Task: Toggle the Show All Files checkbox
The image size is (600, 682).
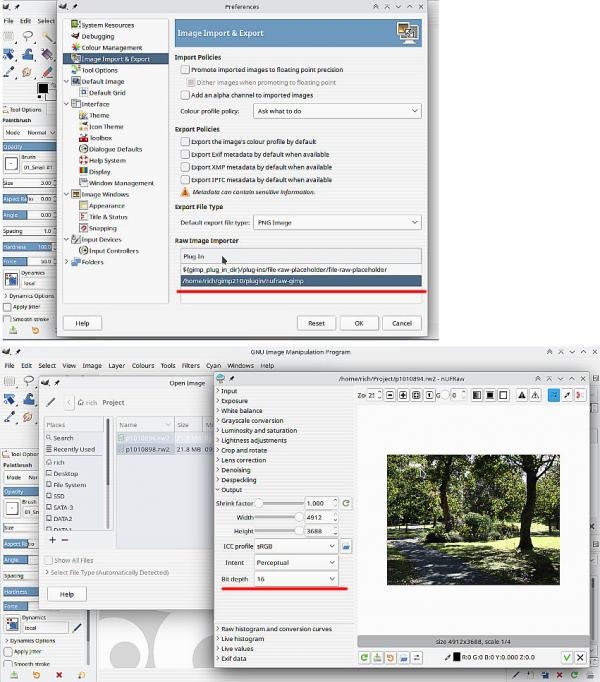Action: [x=48, y=560]
